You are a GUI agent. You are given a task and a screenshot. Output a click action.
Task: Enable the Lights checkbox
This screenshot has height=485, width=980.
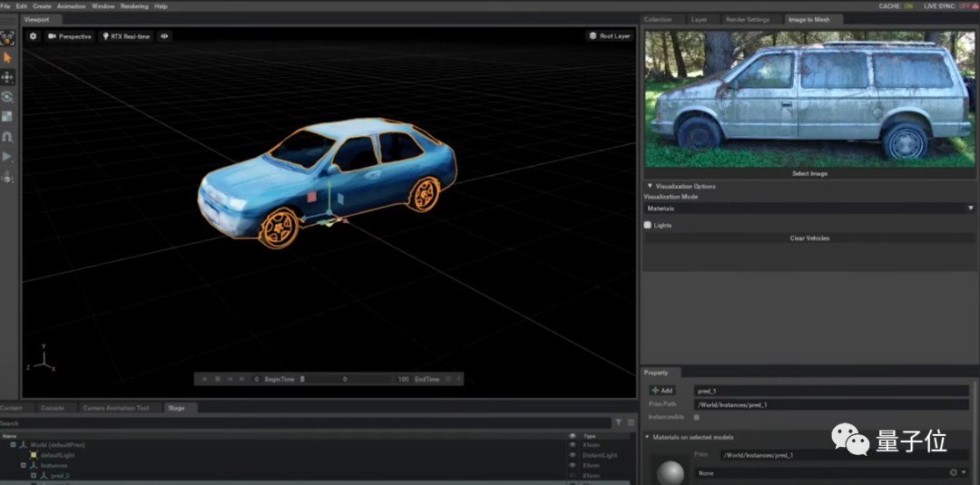point(648,225)
